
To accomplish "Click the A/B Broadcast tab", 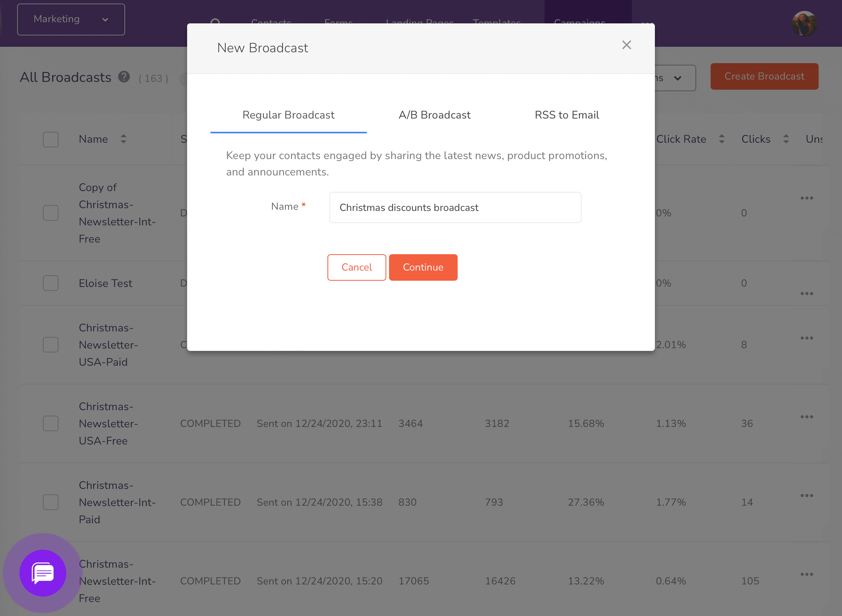I will tap(435, 115).
